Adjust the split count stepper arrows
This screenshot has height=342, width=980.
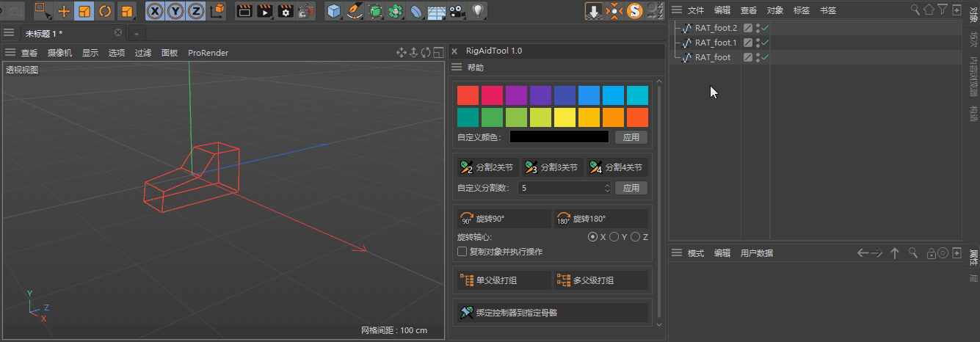(608, 188)
